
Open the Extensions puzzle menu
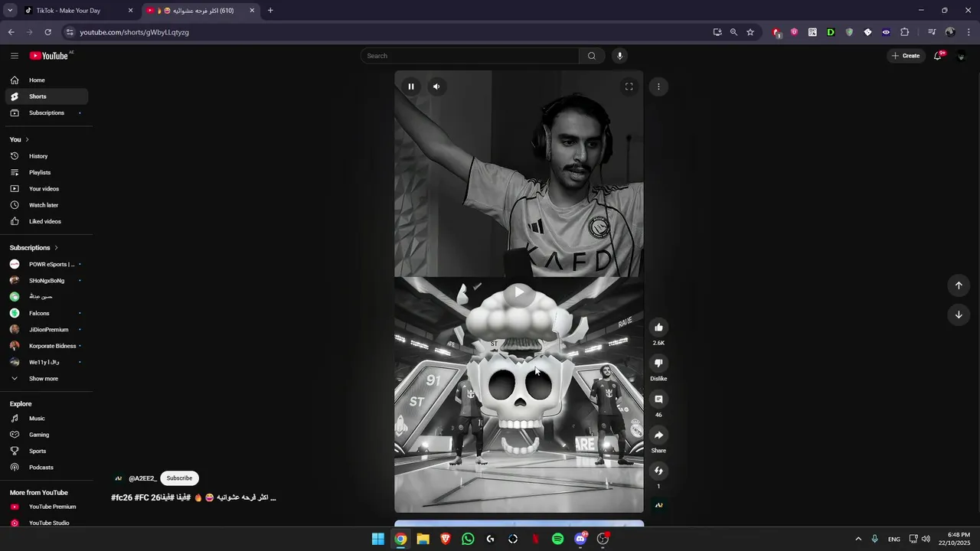pos(904,32)
